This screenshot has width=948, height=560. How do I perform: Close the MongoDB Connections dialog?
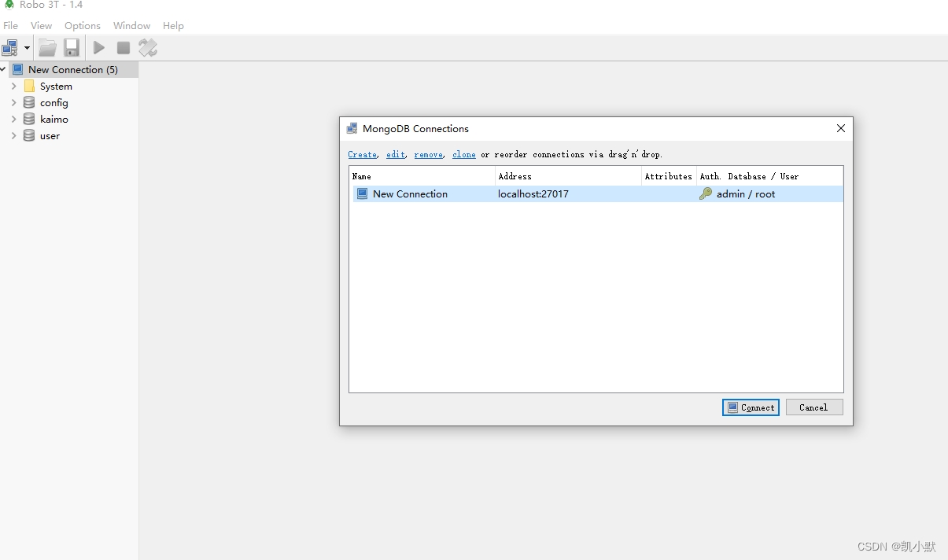tap(841, 128)
